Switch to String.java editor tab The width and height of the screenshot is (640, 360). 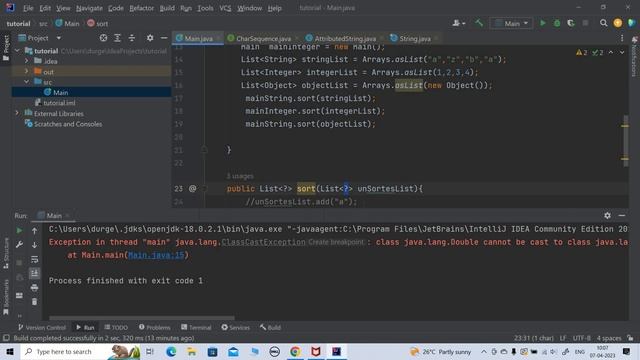point(415,38)
